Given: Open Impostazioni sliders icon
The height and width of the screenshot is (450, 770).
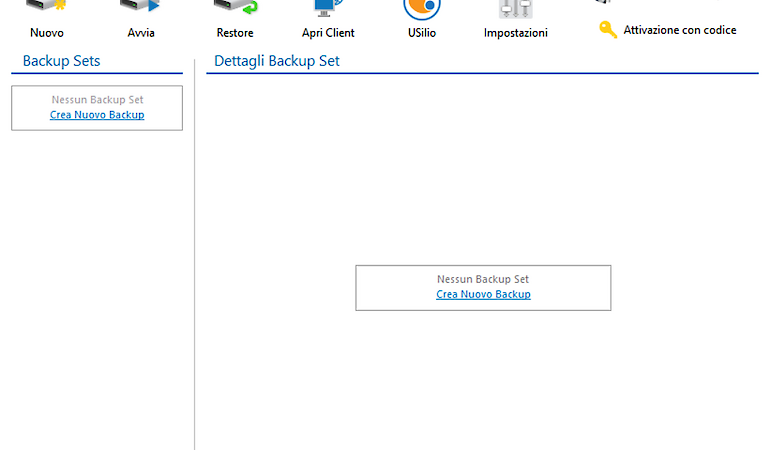Looking at the screenshot, I should click(515, 9).
